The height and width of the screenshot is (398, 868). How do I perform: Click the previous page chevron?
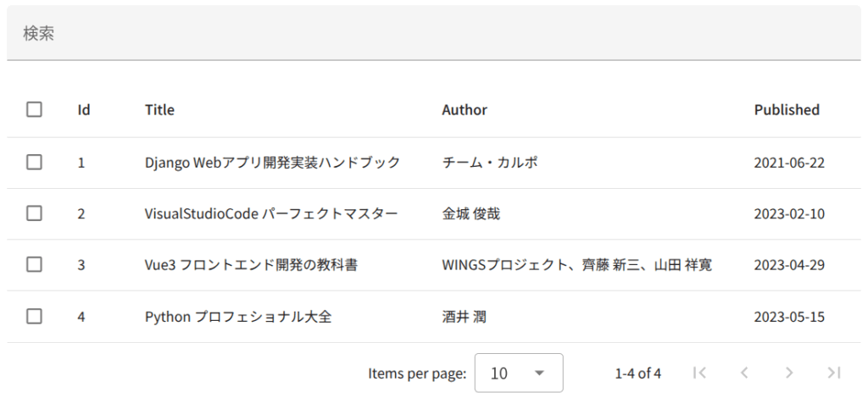(744, 373)
